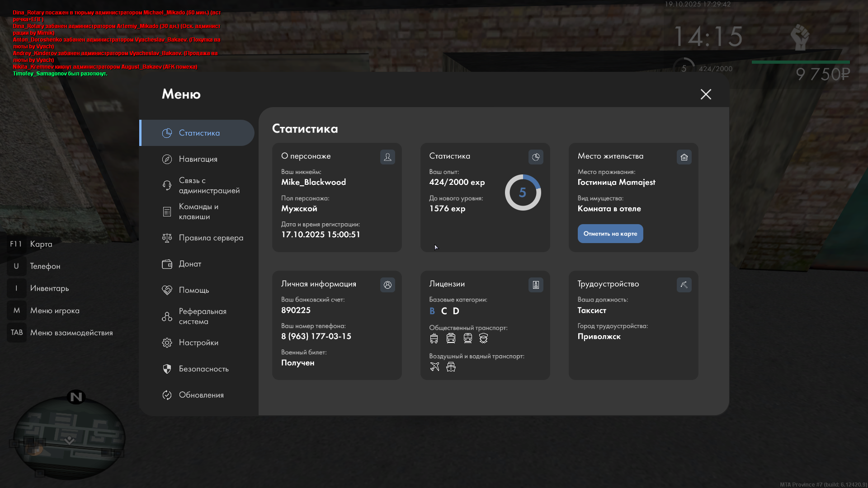Open Реферальная система section
The height and width of the screenshot is (488, 868).
tap(202, 316)
